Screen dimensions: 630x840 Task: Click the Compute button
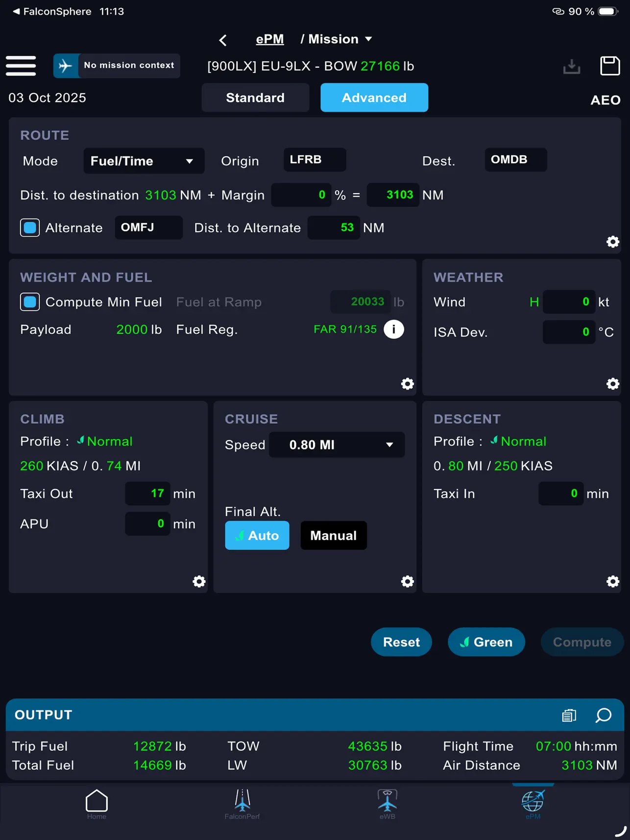click(x=582, y=642)
